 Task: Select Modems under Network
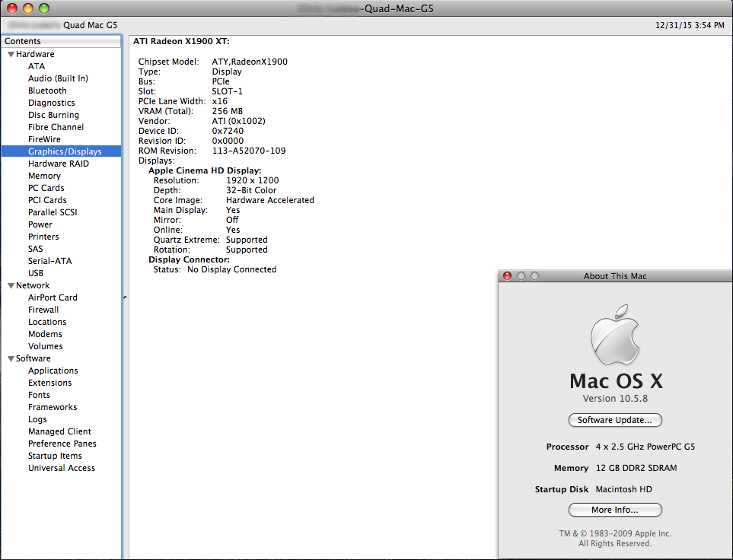pyautogui.click(x=45, y=334)
